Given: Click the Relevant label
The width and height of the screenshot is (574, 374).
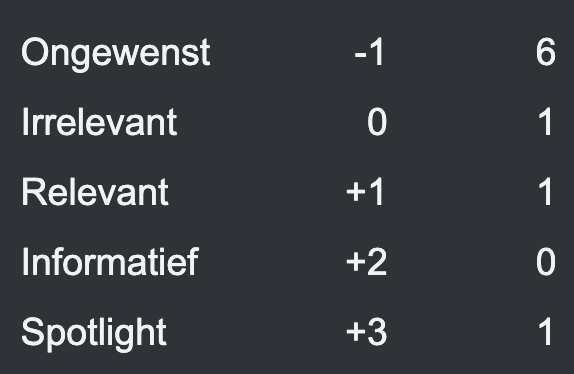Looking at the screenshot, I should click(95, 192).
